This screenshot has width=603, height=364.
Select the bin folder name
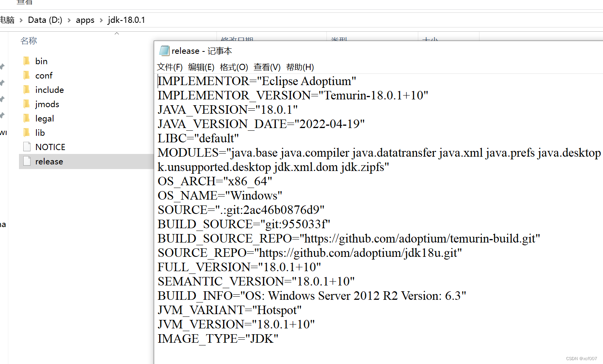[41, 61]
